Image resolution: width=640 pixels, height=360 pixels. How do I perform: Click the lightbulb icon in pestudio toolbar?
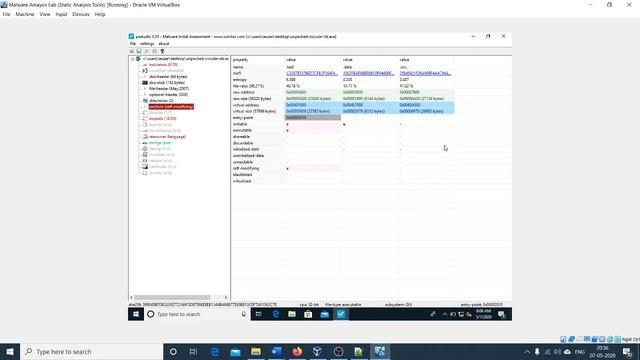tap(162, 51)
